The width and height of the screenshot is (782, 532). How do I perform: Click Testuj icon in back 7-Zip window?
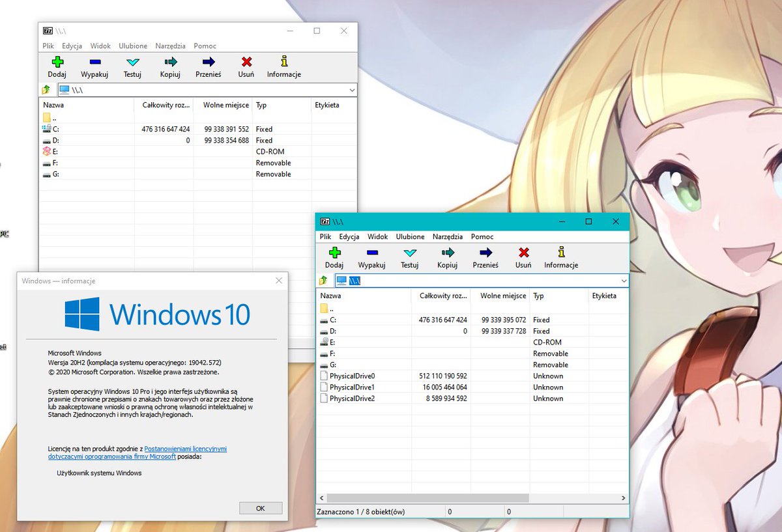click(x=132, y=62)
